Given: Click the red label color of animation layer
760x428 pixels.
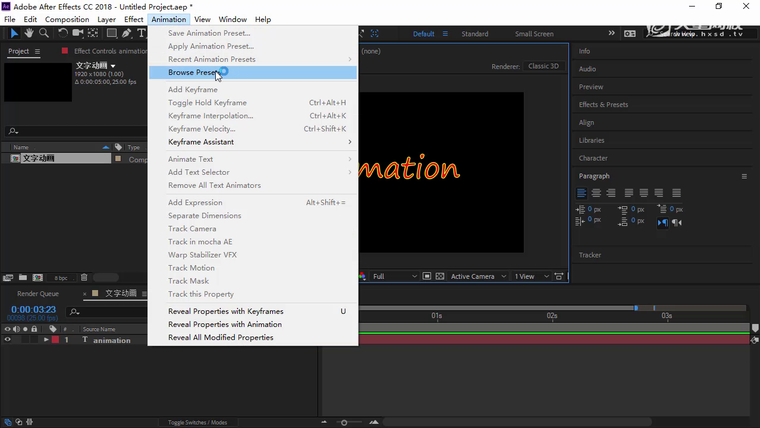Looking at the screenshot, I should (56, 340).
